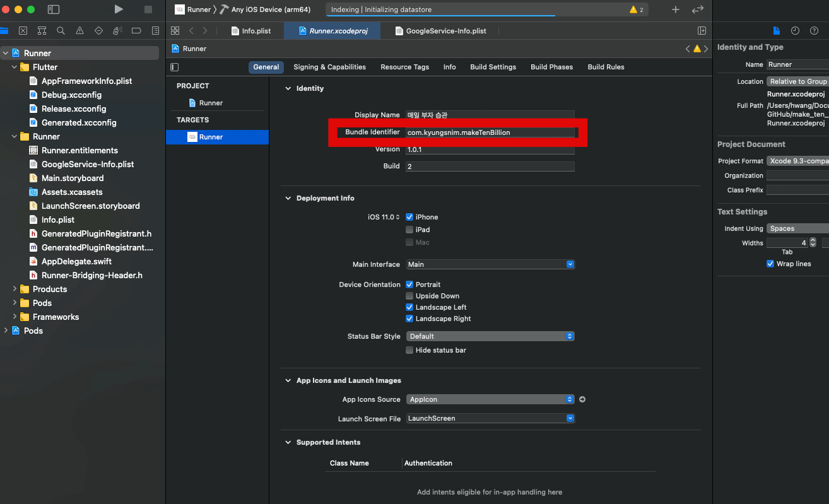This screenshot has width=829, height=504.
Task: Enable Hide status bar checkbox
Action: click(x=409, y=350)
